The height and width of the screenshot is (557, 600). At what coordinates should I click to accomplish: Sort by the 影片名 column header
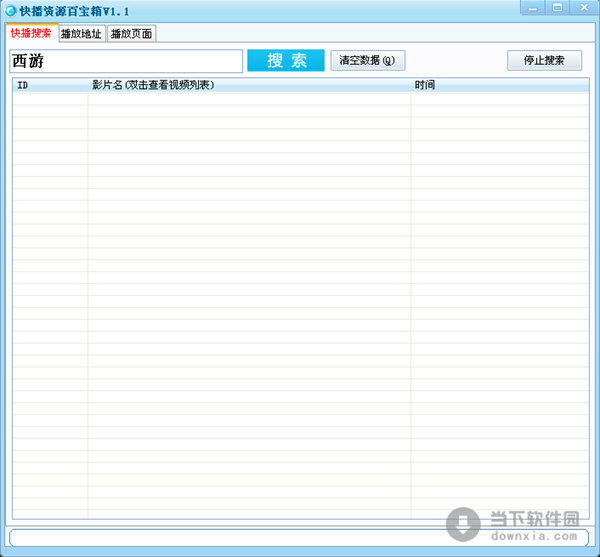pyautogui.click(x=249, y=85)
